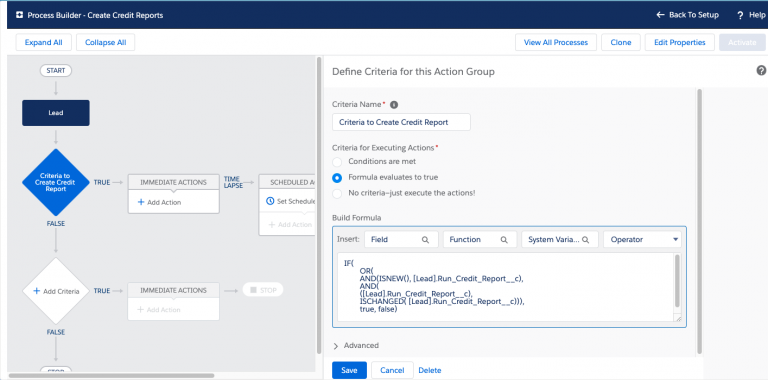Click the Back To Setup arrow link
The image size is (768, 380).
point(687,15)
